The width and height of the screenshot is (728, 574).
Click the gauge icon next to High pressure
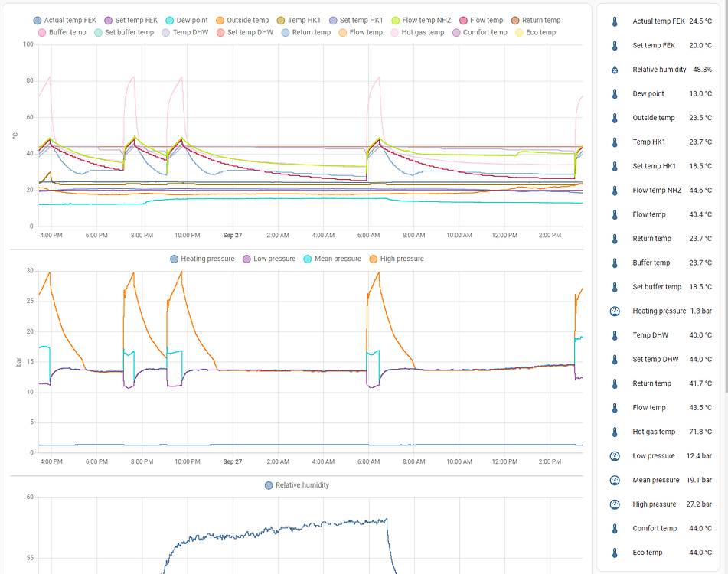pos(614,504)
